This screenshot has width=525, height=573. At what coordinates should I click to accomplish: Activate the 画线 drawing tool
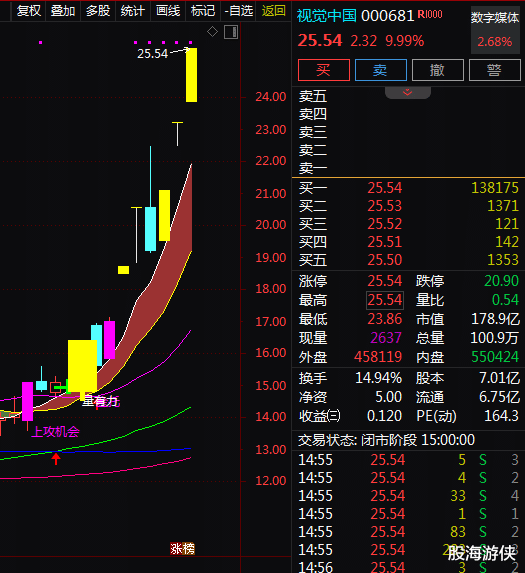[x=168, y=11]
